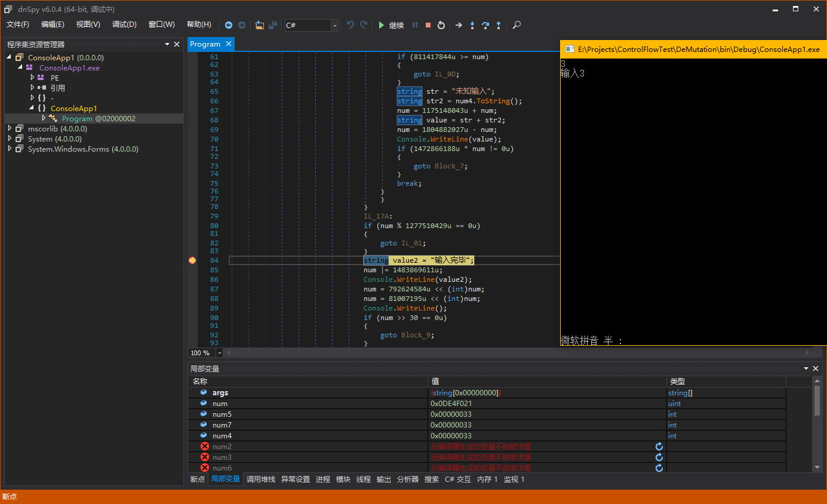Close the Program editor tab
Viewport: 827px width, 504px height.
pyautogui.click(x=228, y=44)
